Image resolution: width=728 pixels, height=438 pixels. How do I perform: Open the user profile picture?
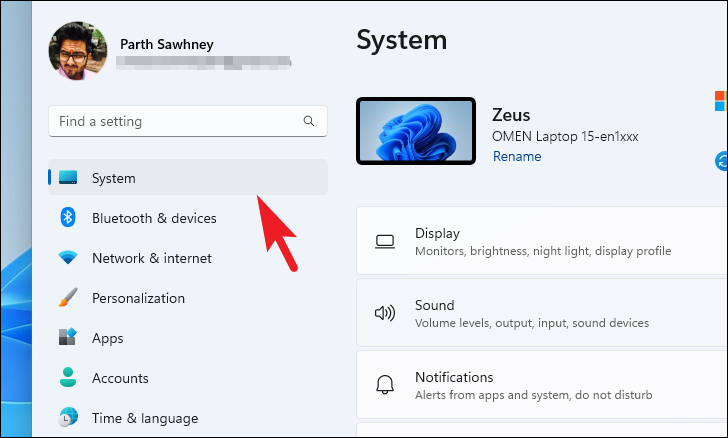(x=78, y=51)
